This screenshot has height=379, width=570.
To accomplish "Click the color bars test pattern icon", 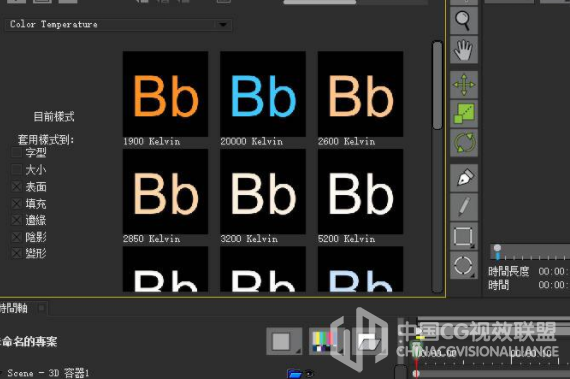I will tap(324, 342).
